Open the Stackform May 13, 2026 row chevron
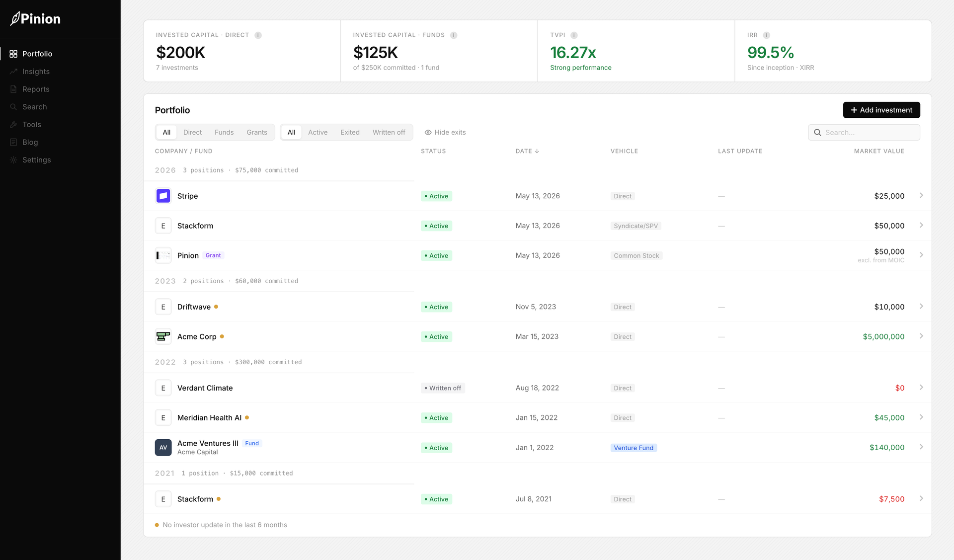This screenshot has height=560, width=954. pyautogui.click(x=921, y=226)
